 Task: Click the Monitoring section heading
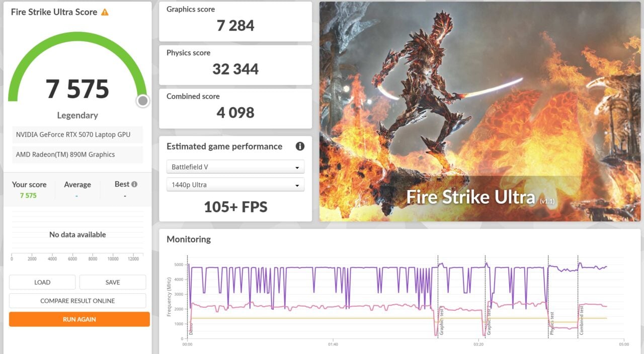pyautogui.click(x=189, y=239)
